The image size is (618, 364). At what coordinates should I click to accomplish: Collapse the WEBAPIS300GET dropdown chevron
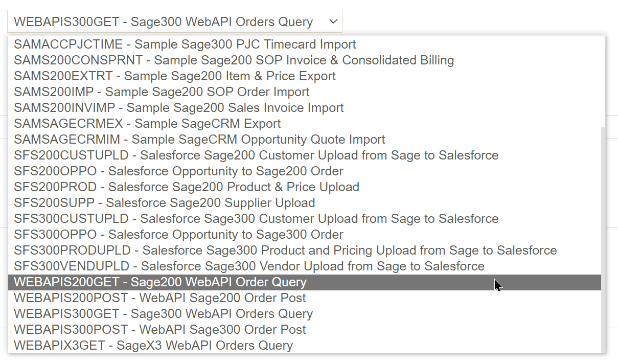click(x=333, y=21)
